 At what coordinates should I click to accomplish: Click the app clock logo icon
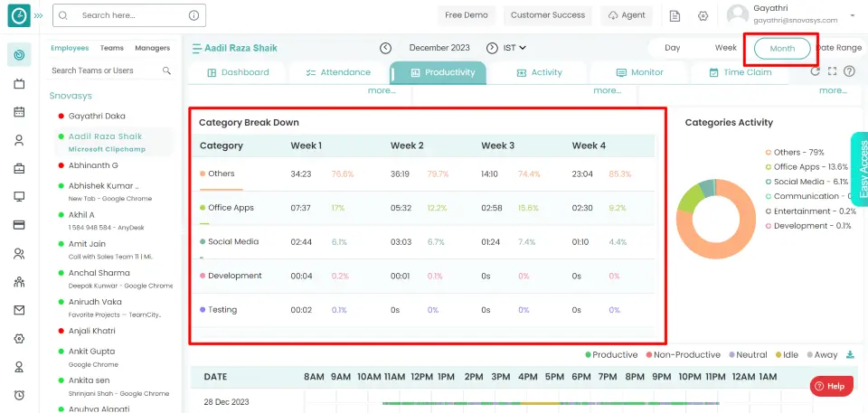pos(19,15)
